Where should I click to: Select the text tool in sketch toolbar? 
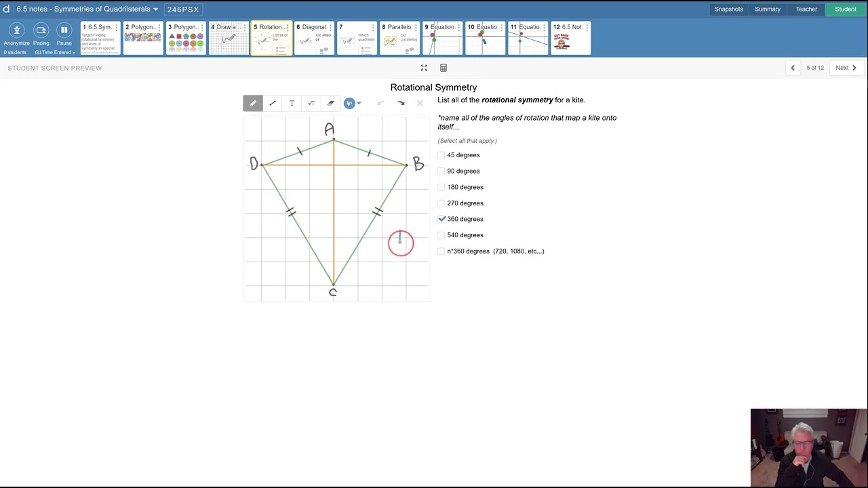tap(292, 103)
